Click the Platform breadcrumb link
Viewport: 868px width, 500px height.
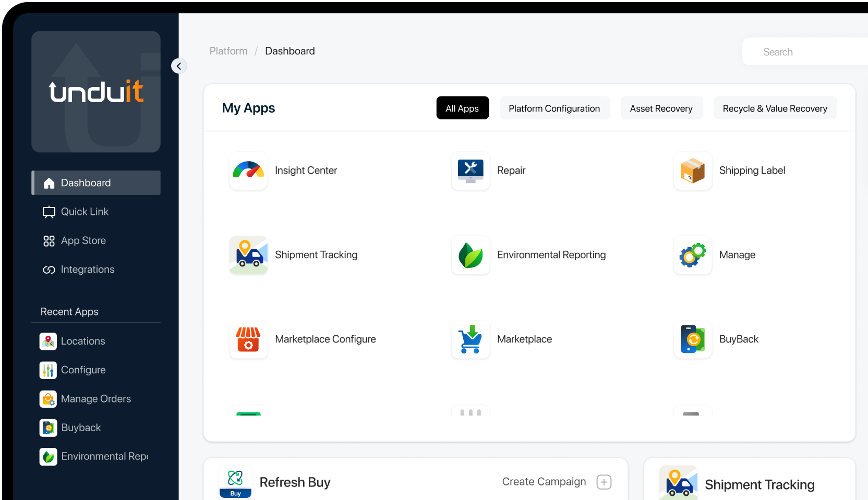click(x=228, y=51)
